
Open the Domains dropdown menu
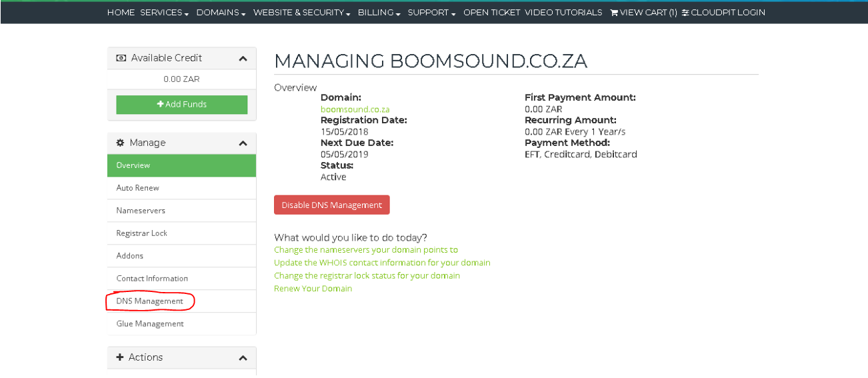click(x=221, y=13)
